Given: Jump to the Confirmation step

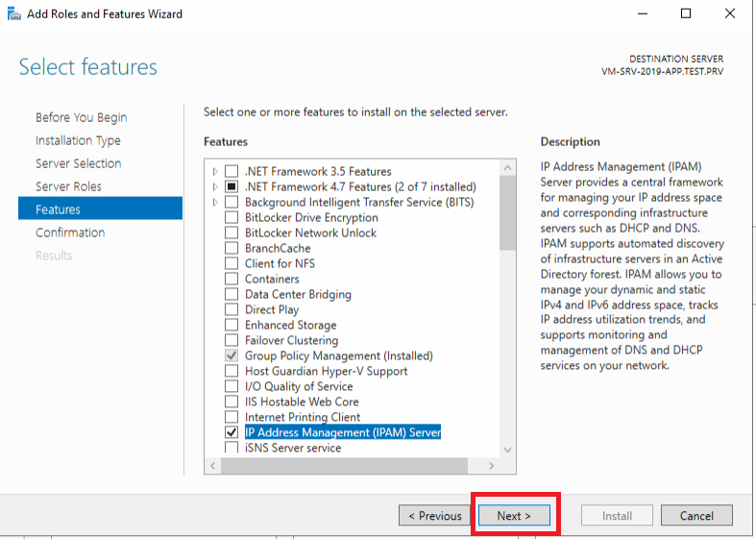Looking at the screenshot, I should coord(70,233).
